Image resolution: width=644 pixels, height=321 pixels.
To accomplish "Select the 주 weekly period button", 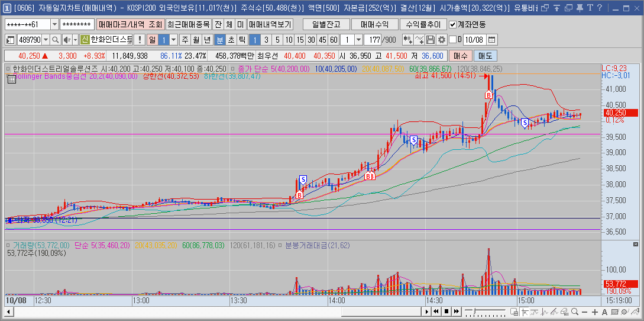I will pyautogui.click(x=185, y=40).
